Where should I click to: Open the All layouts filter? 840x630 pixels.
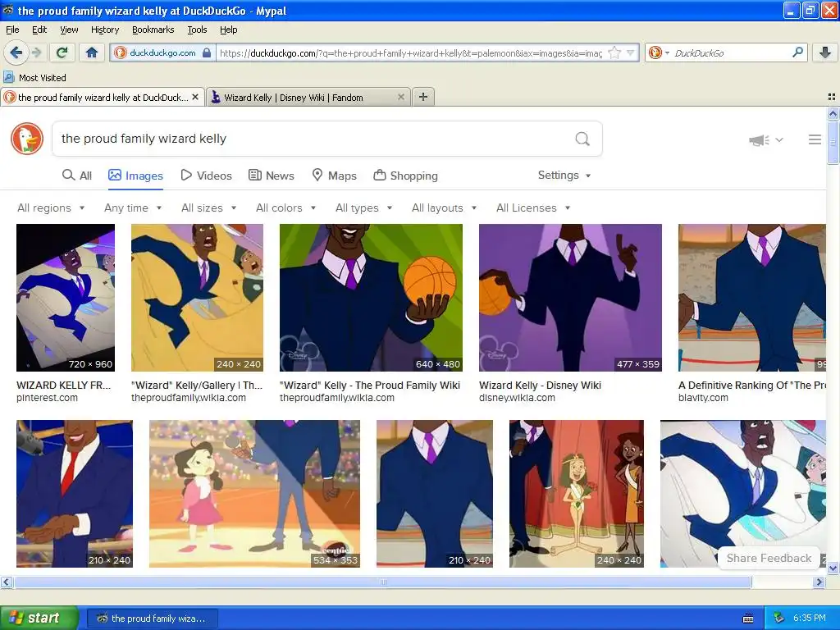click(x=444, y=208)
